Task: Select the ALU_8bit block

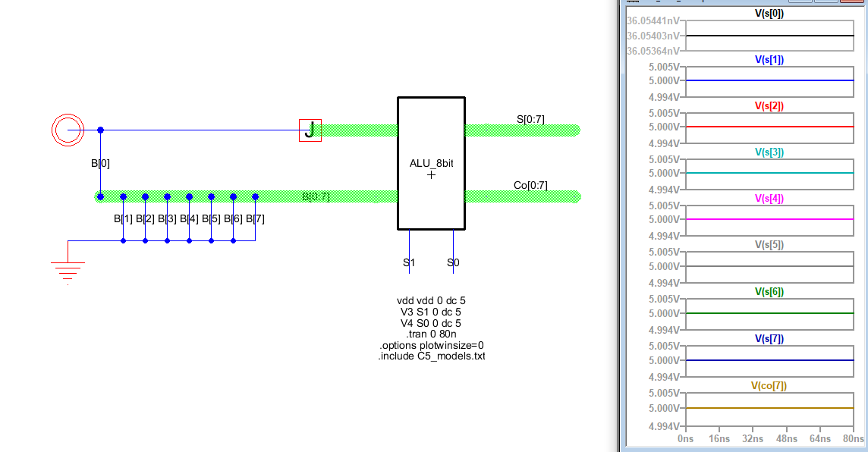Action: point(431,163)
